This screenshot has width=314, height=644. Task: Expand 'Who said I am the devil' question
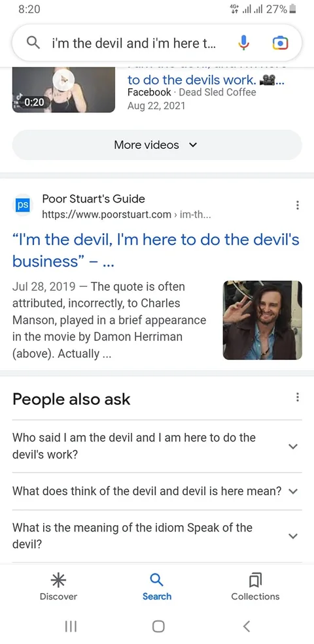157,447
